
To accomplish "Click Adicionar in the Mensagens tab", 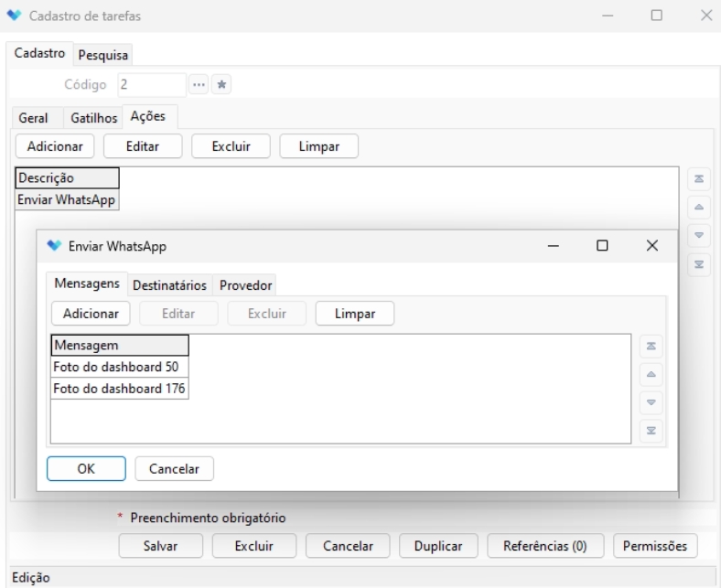I will coord(91,313).
